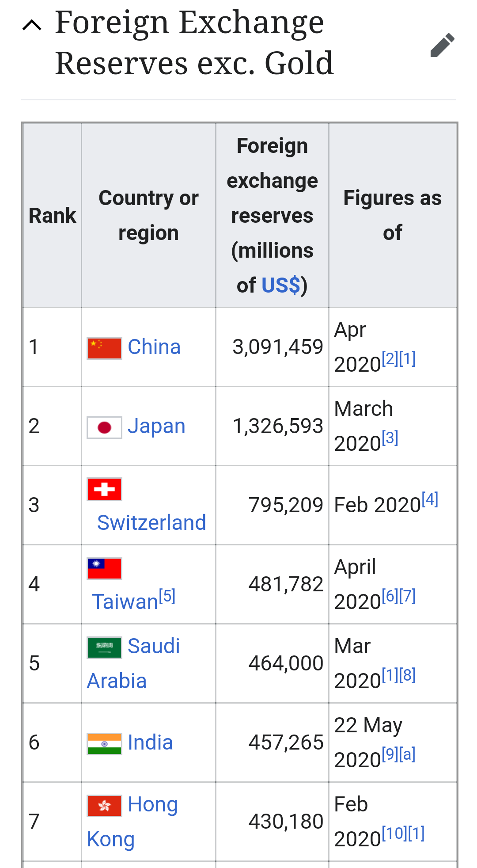Image resolution: width=477 pixels, height=868 pixels.
Task: Click the Japan flag icon
Action: (x=104, y=427)
